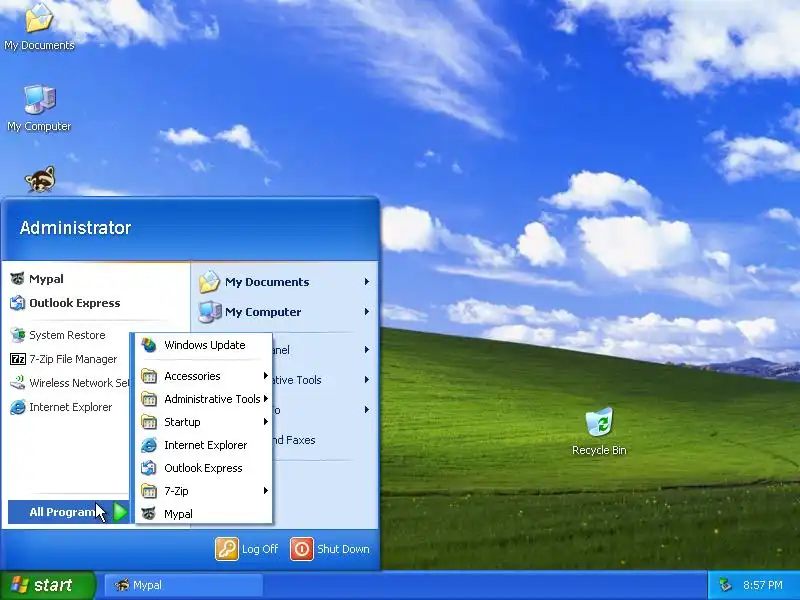Click the My Computer label in Start menu
The image size is (800, 600).
pos(263,312)
